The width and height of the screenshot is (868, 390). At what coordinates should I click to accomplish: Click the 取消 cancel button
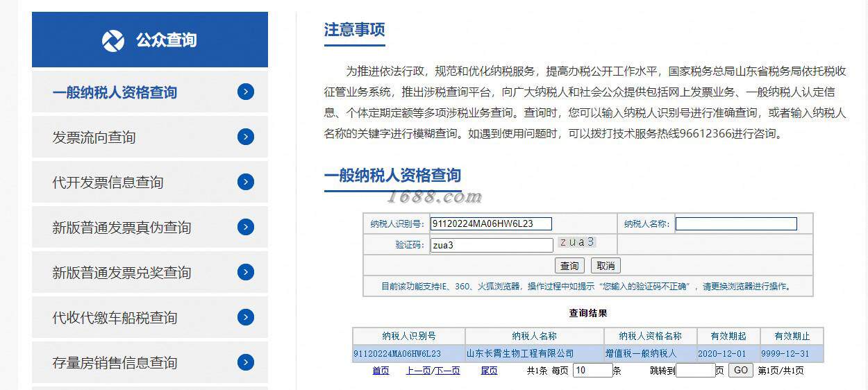tap(606, 266)
